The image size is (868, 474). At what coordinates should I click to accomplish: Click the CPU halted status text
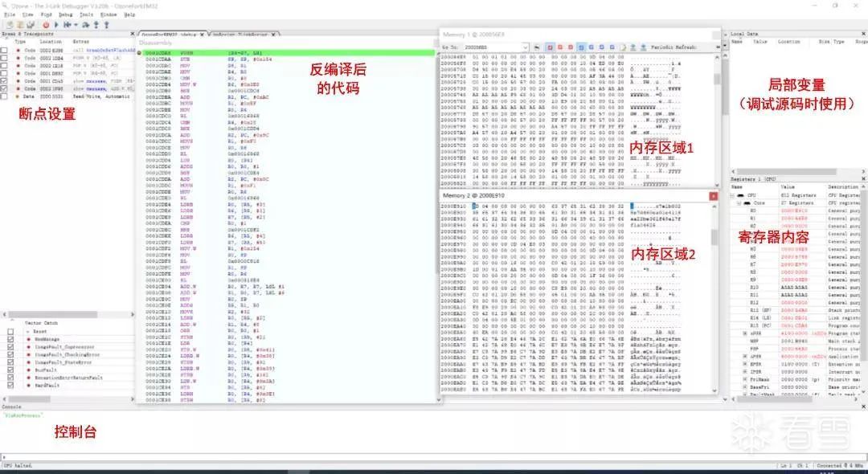[x=17, y=466]
